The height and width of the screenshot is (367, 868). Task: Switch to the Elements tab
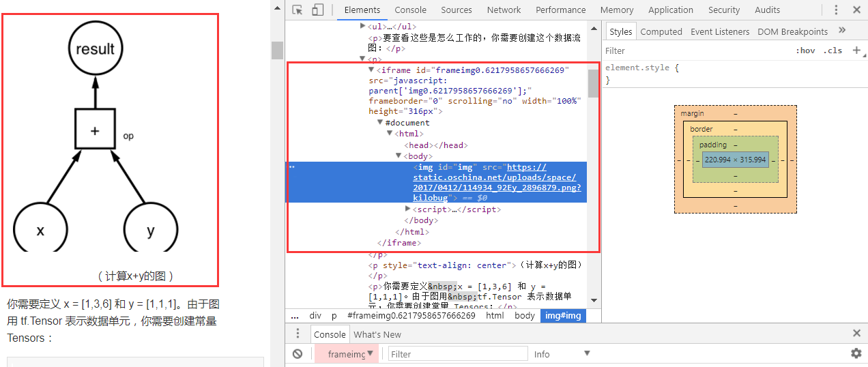[x=362, y=10]
